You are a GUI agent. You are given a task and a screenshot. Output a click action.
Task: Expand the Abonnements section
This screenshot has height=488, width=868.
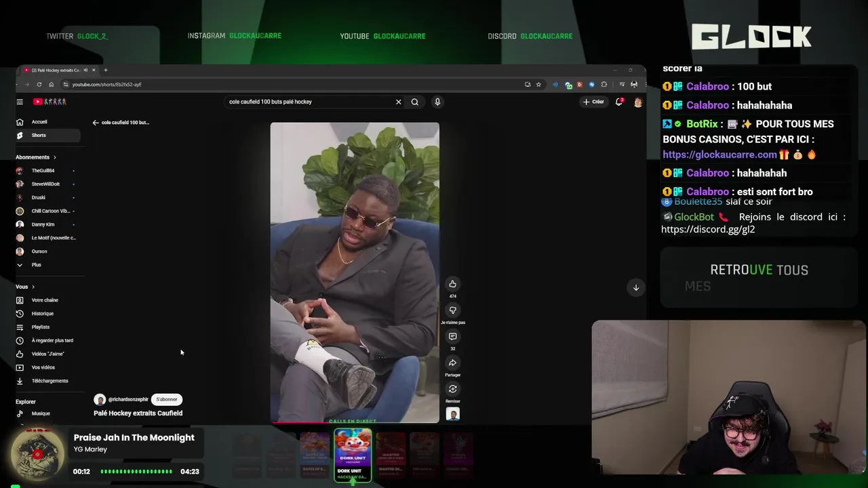pyautogui.click(x=36, y=157)
